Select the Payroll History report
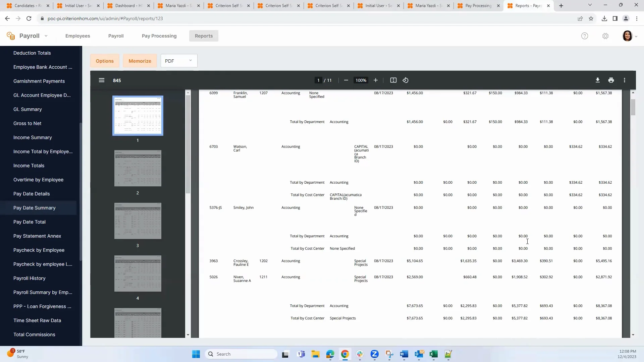Viewport: 644px width, 362px height. 29,278
